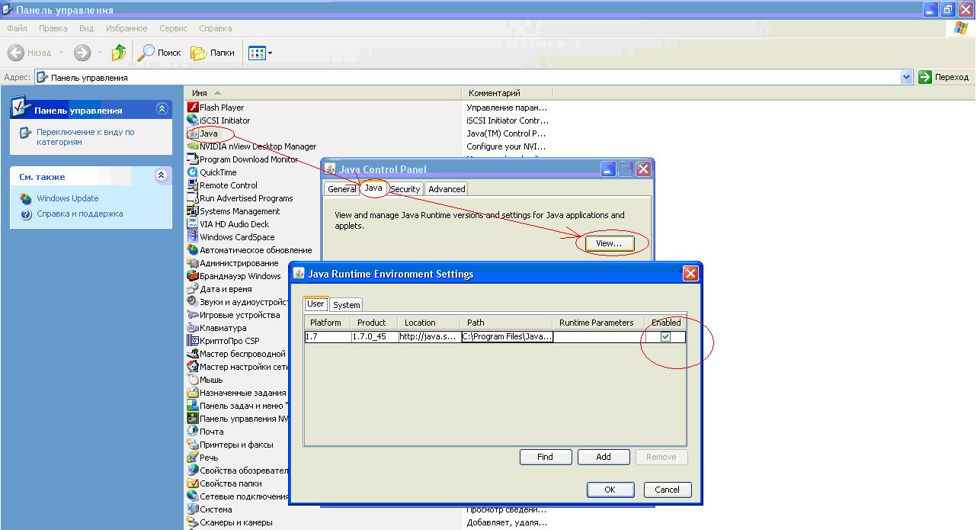
Task: Open the Игровые устройства icon
Action: 193,315
